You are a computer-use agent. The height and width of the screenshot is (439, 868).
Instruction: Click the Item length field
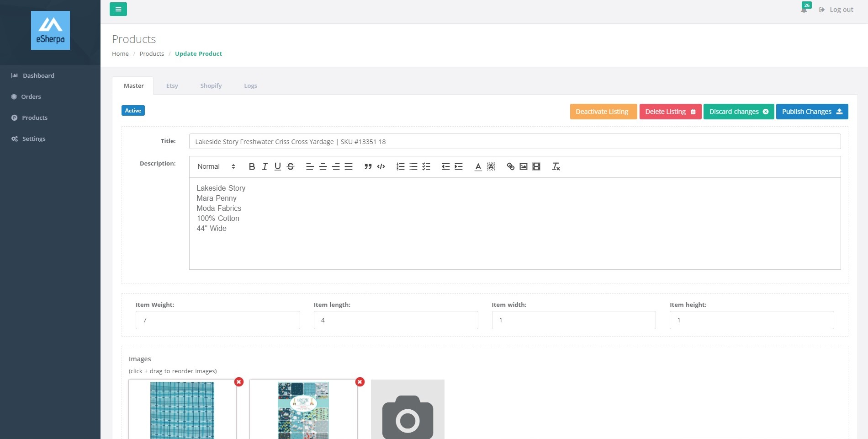coord(396,320)
